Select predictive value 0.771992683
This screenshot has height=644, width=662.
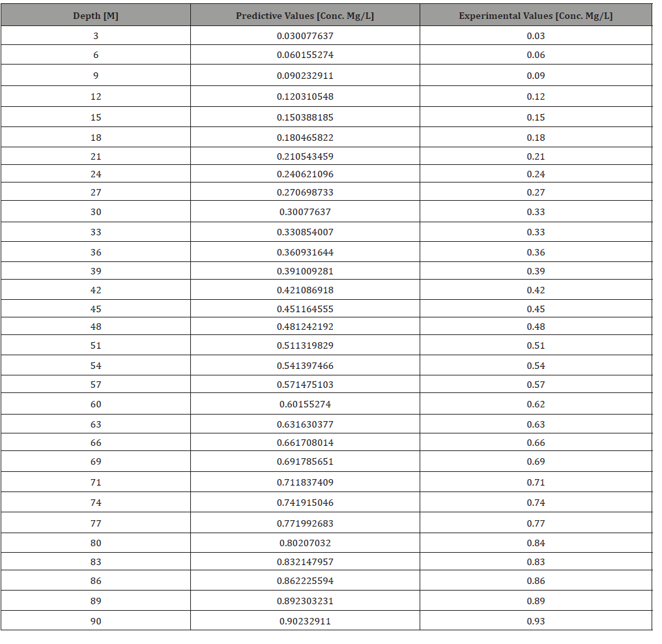pos(305,523)
